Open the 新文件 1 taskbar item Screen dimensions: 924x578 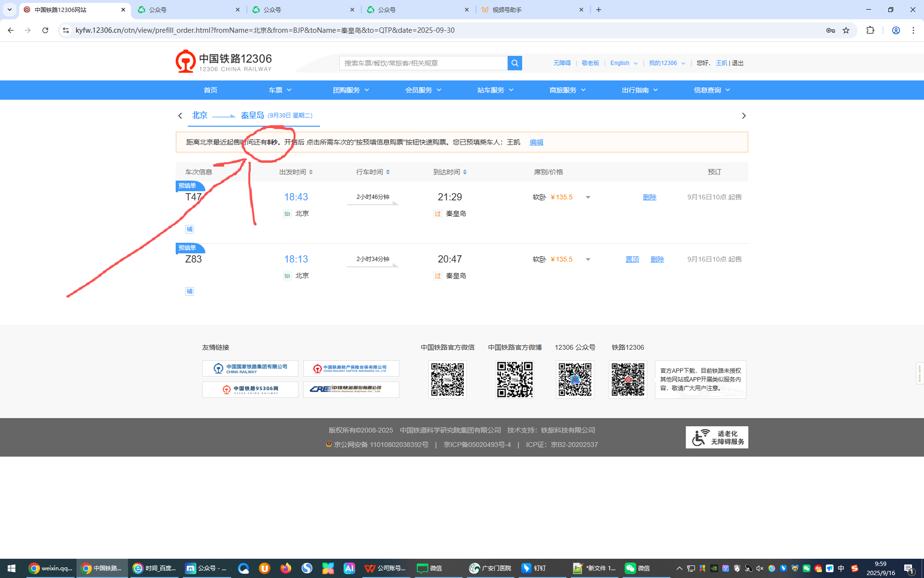tap(595, 568)
